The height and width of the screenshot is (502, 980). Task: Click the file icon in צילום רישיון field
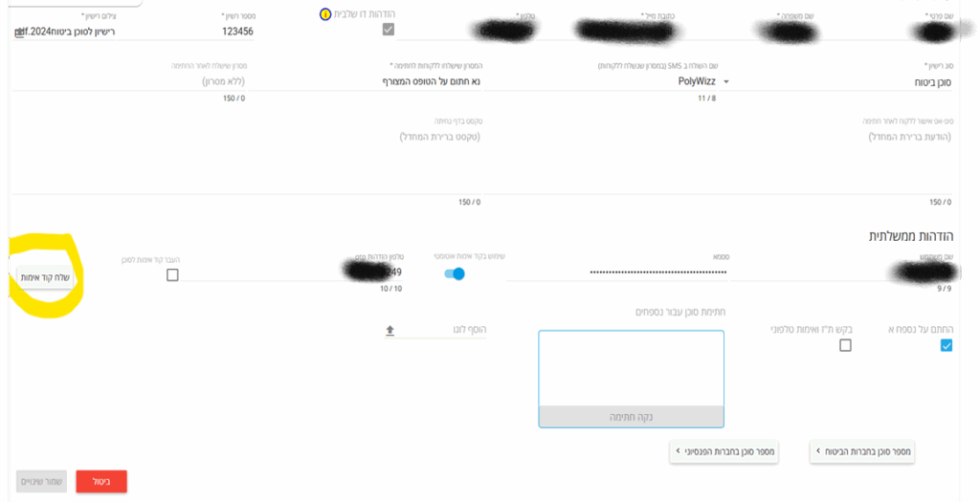tap(19, 32)
